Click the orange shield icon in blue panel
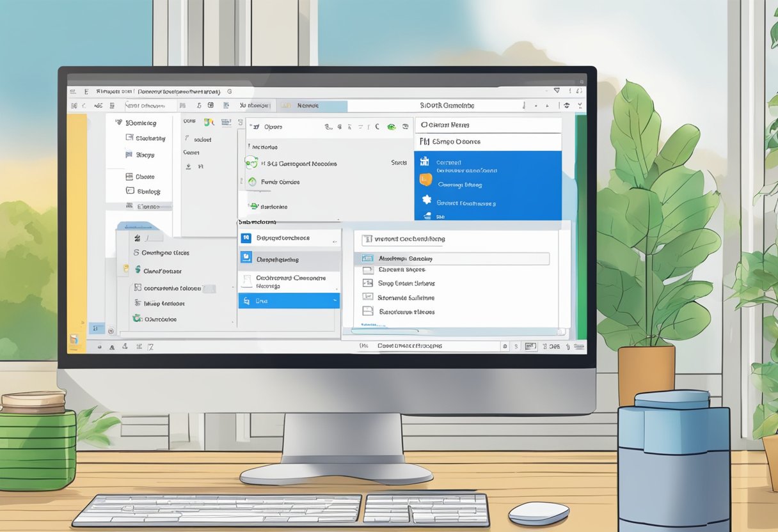 pyautogui.click(x=425, y=180)
